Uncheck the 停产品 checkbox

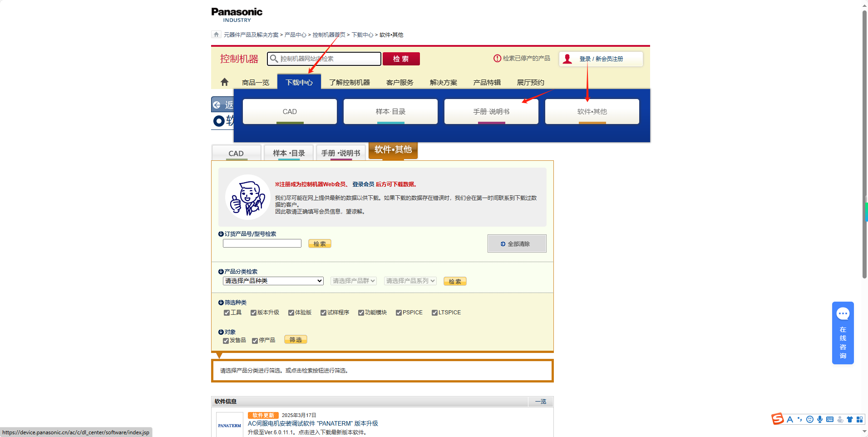click(x=255, y=341)
